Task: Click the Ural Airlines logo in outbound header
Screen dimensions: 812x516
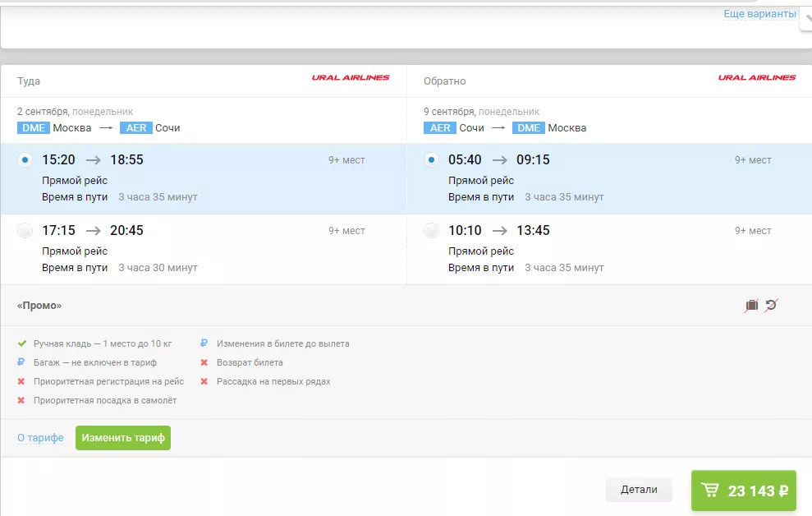Action: tap(351, 78)
